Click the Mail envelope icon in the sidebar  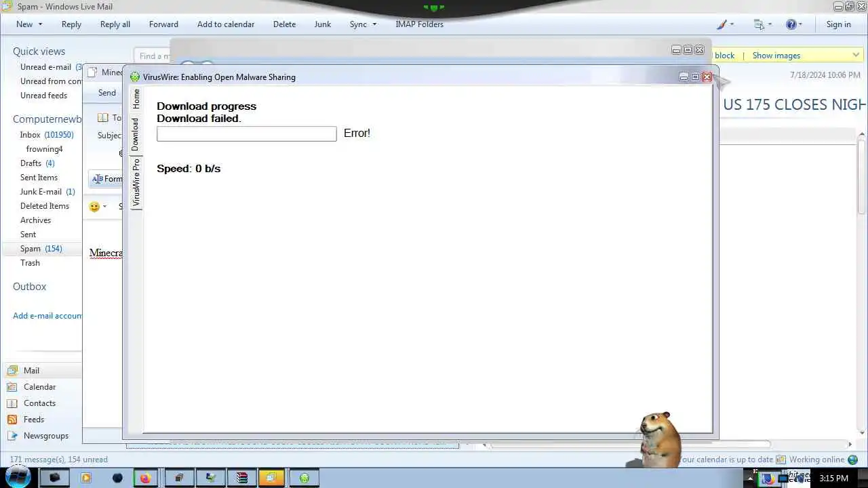tap(12, 371)
